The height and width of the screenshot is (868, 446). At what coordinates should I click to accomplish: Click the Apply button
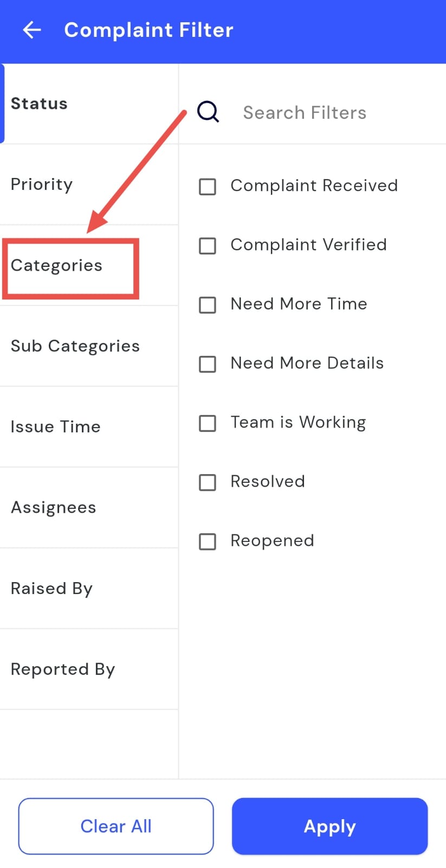[x=329, y=826]
